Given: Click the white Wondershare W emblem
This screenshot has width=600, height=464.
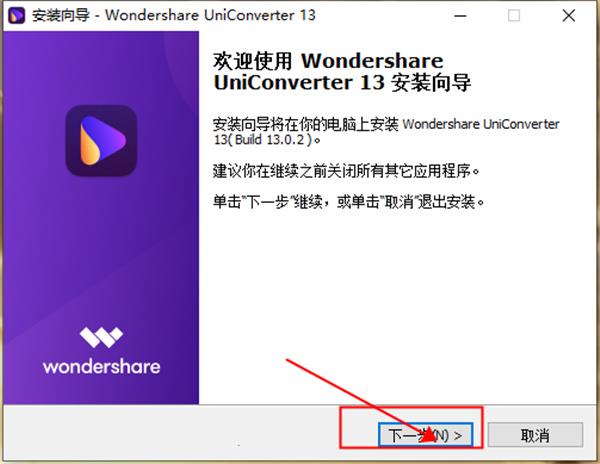Looking at the screenshot, I should pos(101,337).
